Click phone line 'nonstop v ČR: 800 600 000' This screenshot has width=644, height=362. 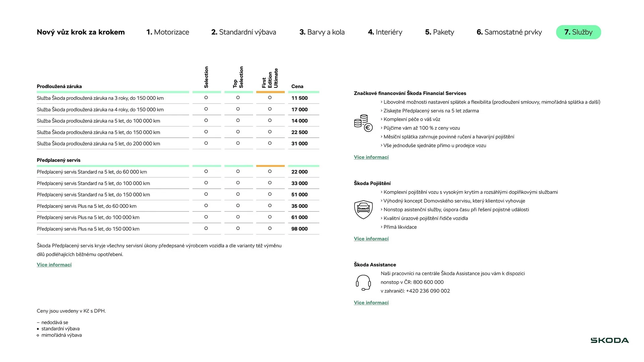(x=412, y=282)
